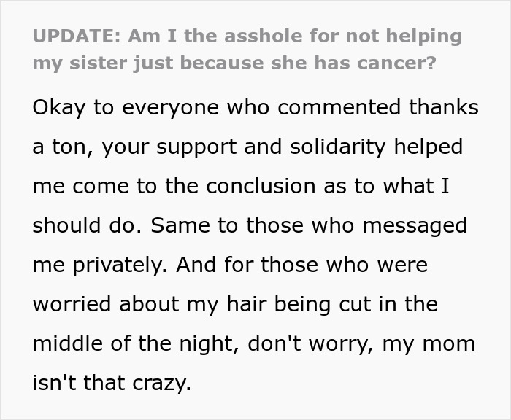The image size is (511, 420).
Task: Click the word "mom" in the paragraph
Action: pyautogui.click(x=449, y=344)
